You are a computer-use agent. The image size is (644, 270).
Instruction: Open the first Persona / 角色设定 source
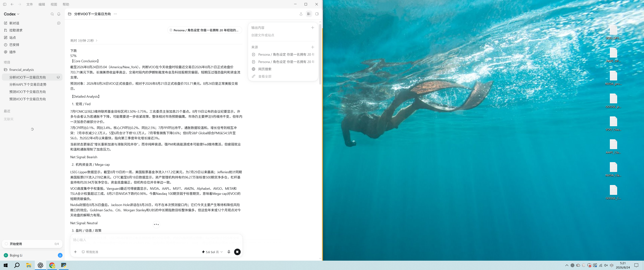pyautogui.click(x=283, y=55)
